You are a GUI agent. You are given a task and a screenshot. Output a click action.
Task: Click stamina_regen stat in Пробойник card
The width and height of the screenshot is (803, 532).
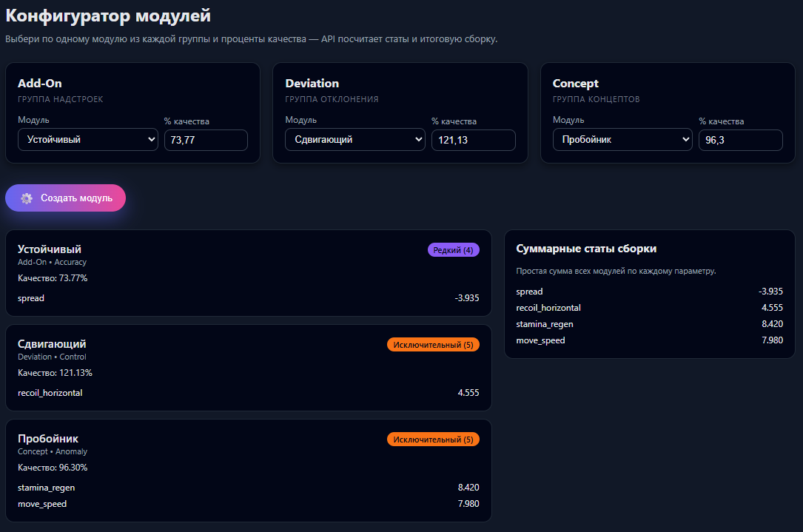(47, 488)
